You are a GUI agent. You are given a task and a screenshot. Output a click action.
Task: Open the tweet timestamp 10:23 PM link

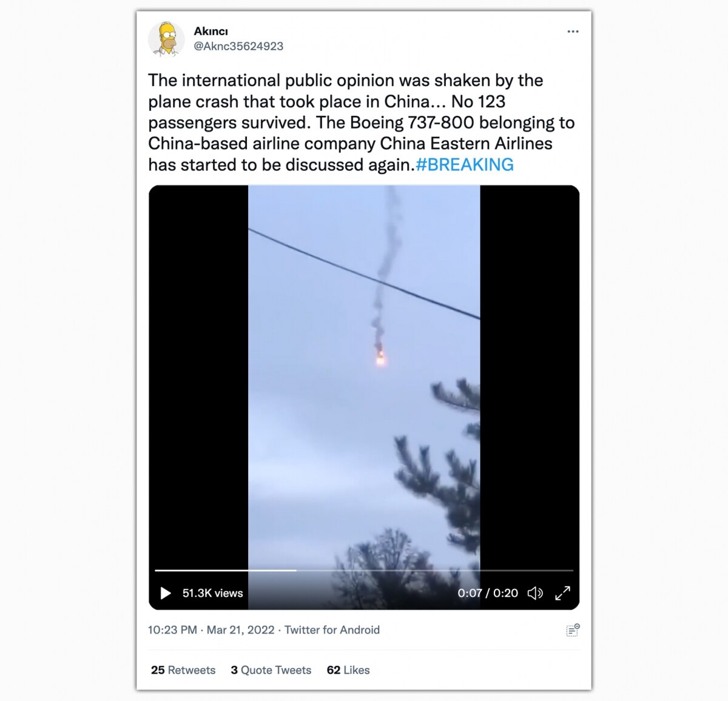click(x=172, y=630)
